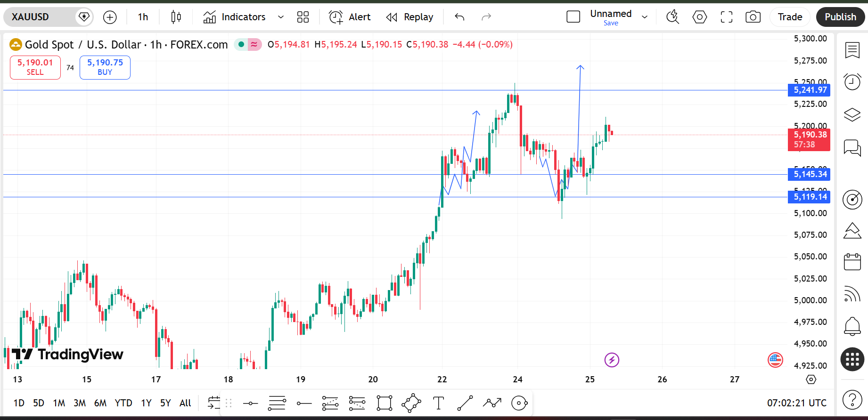Expand the Unnamed layout dropdown arrow
The height and width of the screenshot is (420, 868).
click(645, 17)
